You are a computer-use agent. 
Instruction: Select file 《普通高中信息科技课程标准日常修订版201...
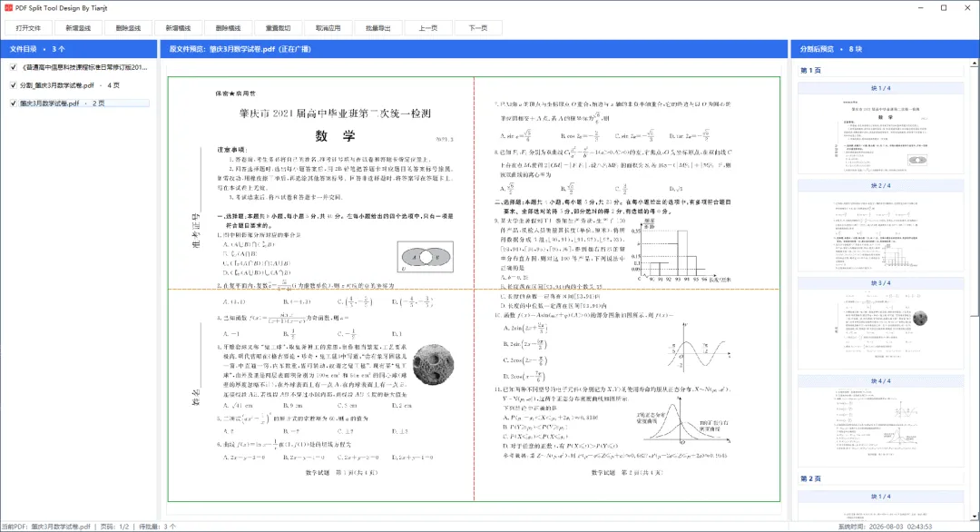tap(84, 67)
